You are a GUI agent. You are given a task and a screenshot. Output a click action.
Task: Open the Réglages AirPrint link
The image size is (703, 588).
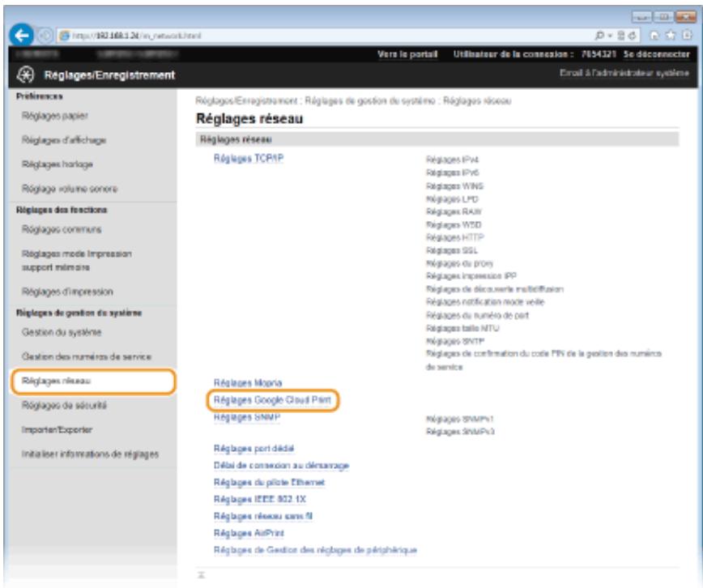point(249,533)
